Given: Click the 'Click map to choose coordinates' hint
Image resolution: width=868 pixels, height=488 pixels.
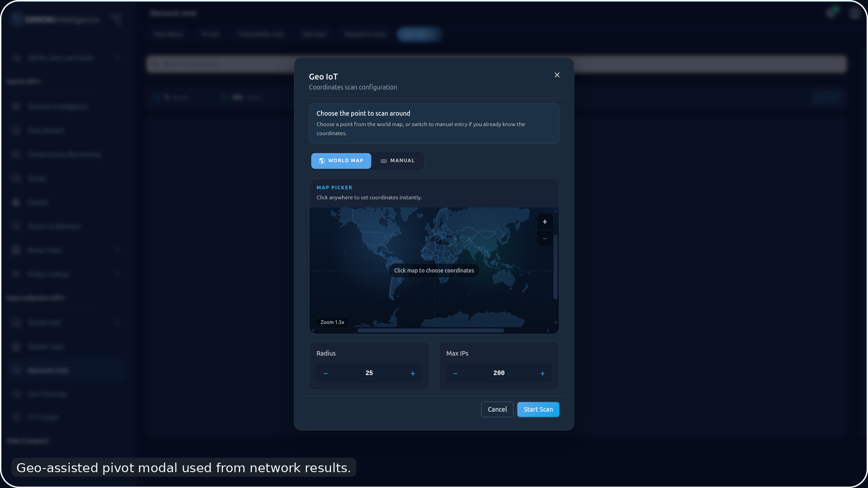Looking at the screenshot, I should click(x=434, y=271).
